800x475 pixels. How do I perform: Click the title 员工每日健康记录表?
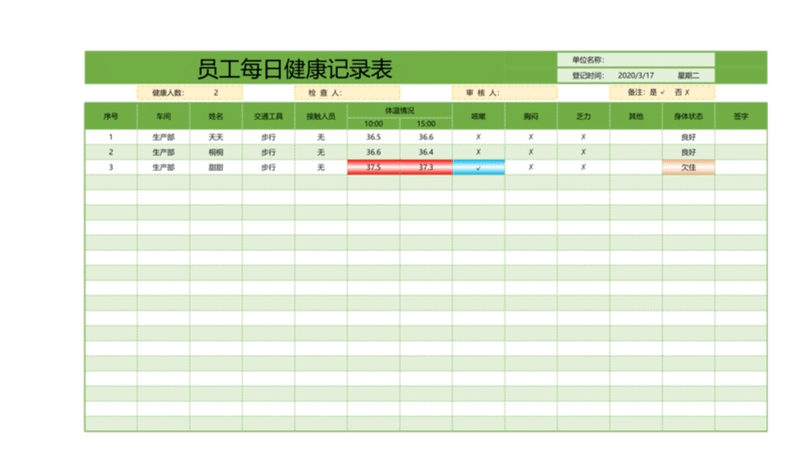click(x=294, y=69)
